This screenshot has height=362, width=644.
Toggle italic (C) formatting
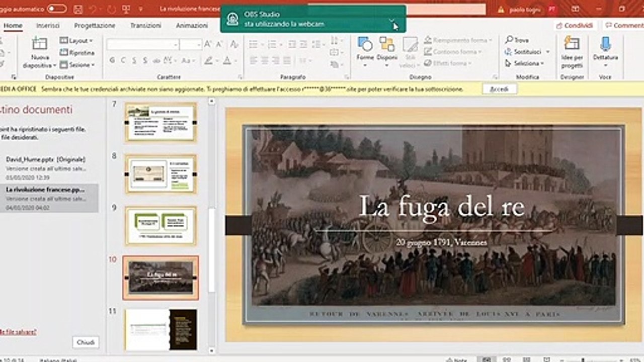click(x=123, y=60)
